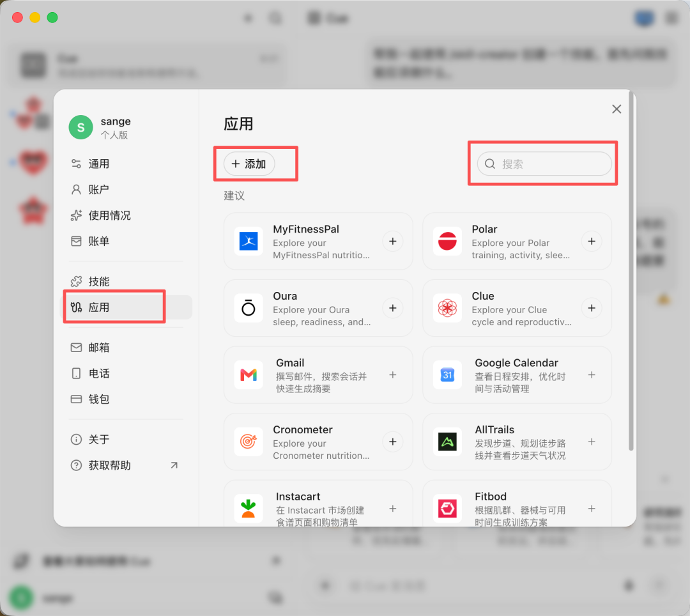690x616 pixels.
Task: Open the 账单 billing section
Action: (126, 242)
